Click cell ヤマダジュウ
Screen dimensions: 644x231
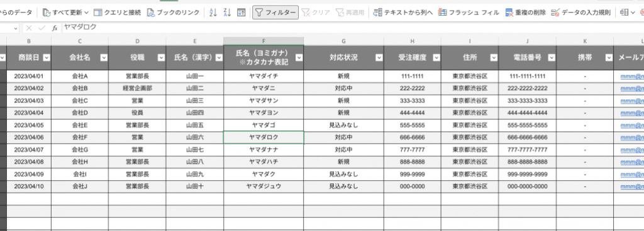[264, 186]
